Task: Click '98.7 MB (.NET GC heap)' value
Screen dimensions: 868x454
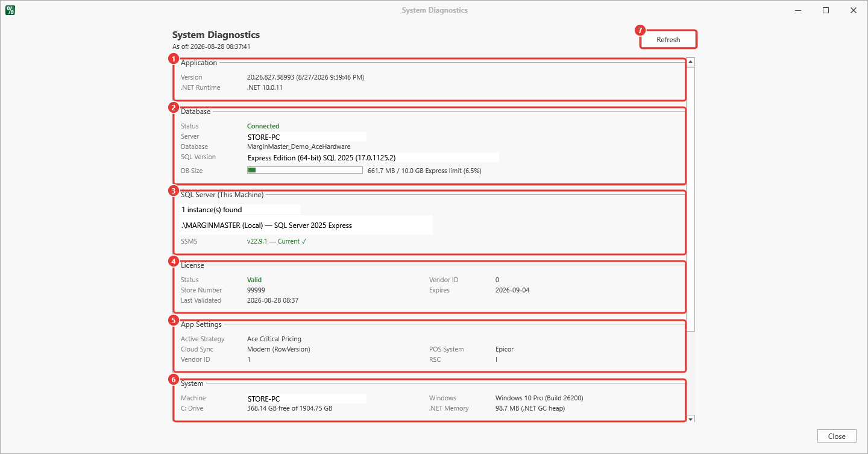Action: coord(530,408)
